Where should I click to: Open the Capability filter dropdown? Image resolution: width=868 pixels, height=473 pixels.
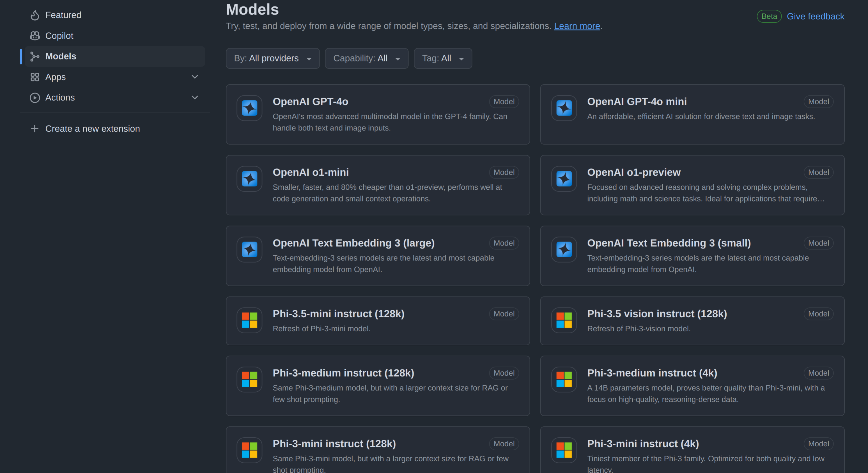tap(366, 58)
